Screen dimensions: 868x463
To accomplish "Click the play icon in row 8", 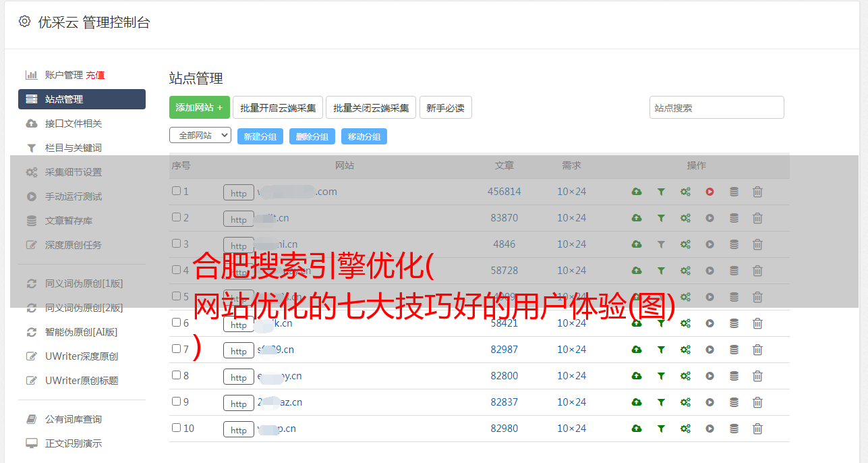I will pyautogui.click(x=710, y=376).
